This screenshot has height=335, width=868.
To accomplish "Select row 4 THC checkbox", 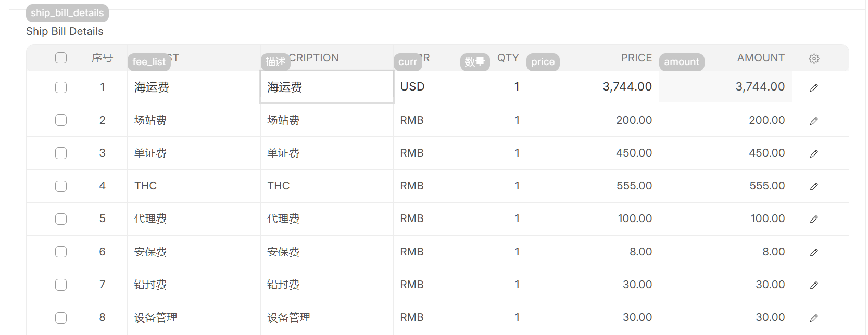I will tap(61, 186).
